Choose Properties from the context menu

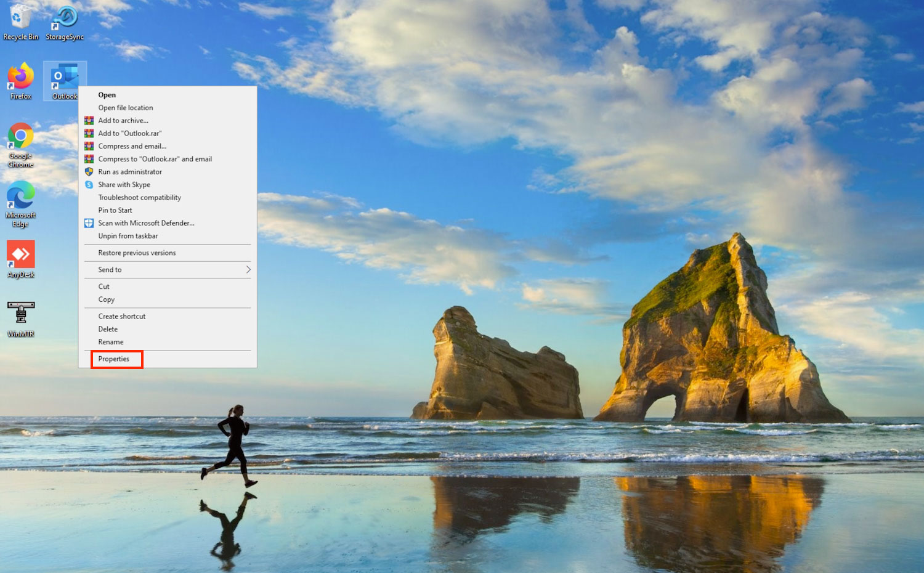[114, 359]
